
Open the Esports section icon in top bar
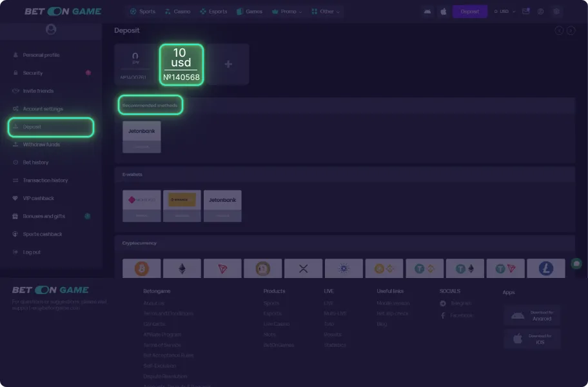[213, 11]
